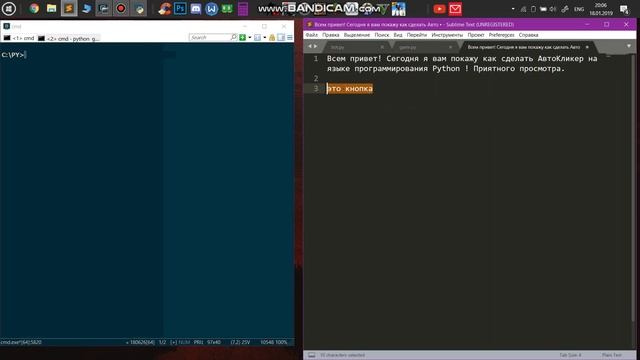This screenshot has height=360, width=640.
Task: Open the purple calculator-like taskbar icon
Action: pyautogui.click(x=243, y=9)
